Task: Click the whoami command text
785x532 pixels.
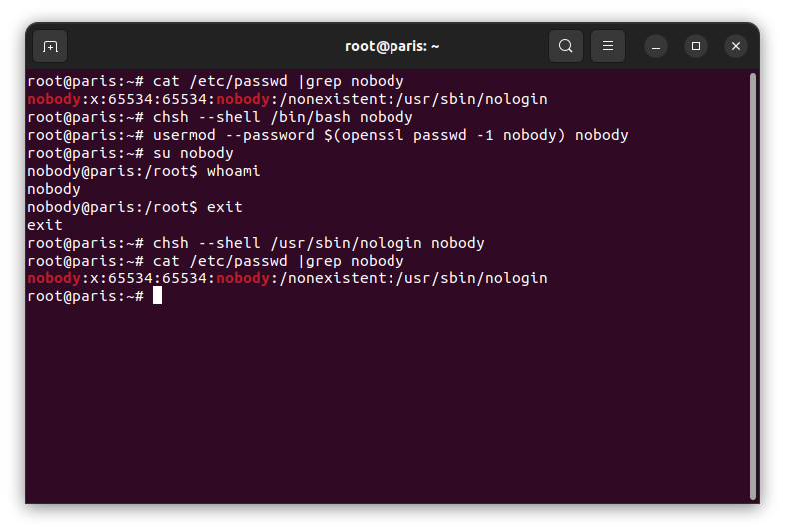Action: [x=234, y=171]
